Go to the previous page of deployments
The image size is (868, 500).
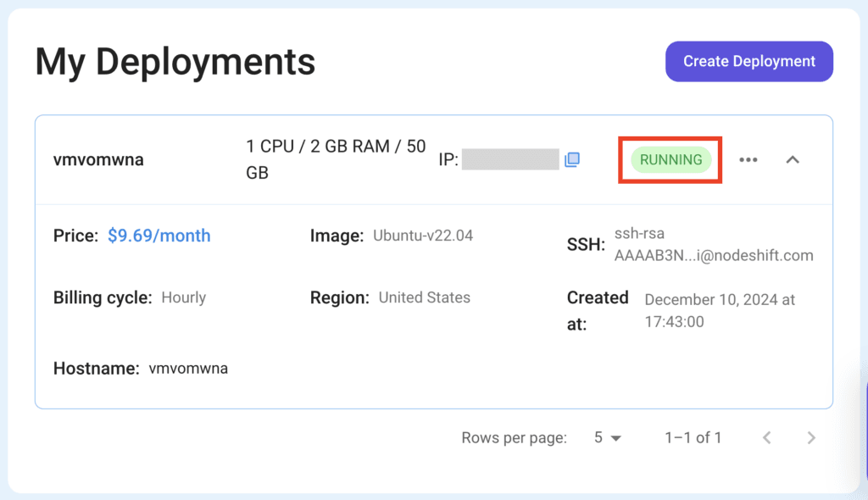coord(766,438)
